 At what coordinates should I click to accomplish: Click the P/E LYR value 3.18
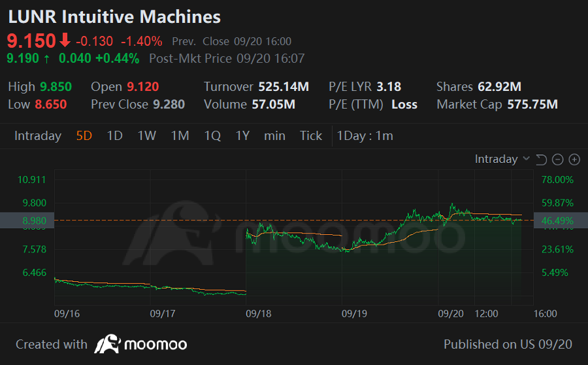389,87
